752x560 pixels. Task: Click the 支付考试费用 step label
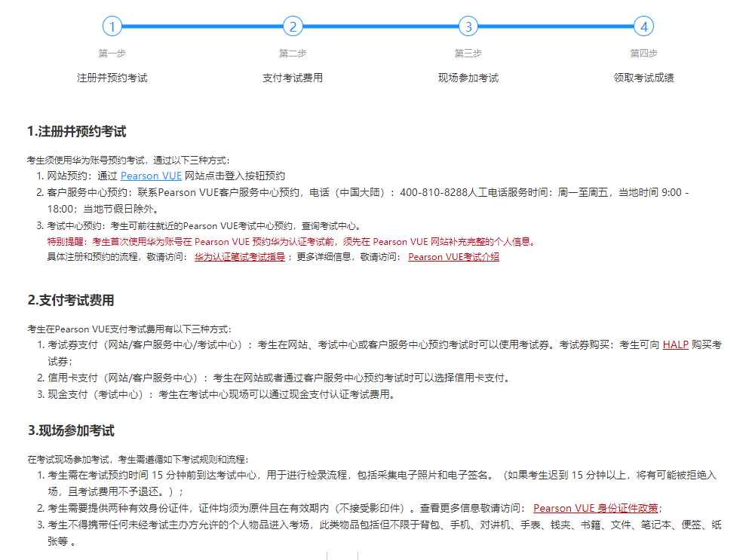point(293,78)
